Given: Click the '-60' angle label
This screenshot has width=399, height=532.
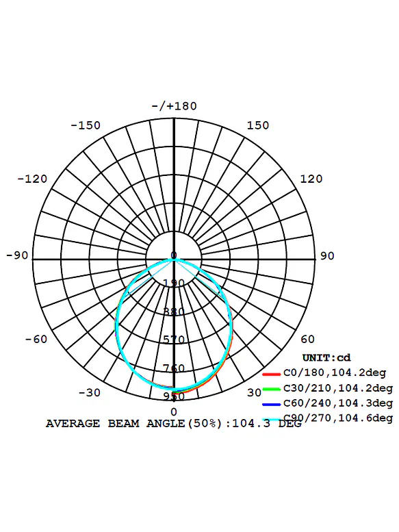Looking at the screenshot, I should pyautogui.click(x=36, y=339).
